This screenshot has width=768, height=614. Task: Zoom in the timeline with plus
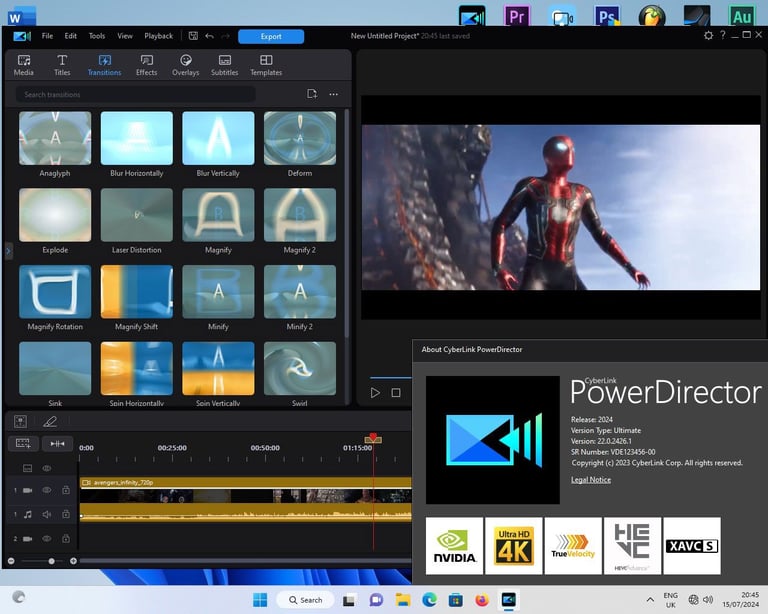coord(73,561)
